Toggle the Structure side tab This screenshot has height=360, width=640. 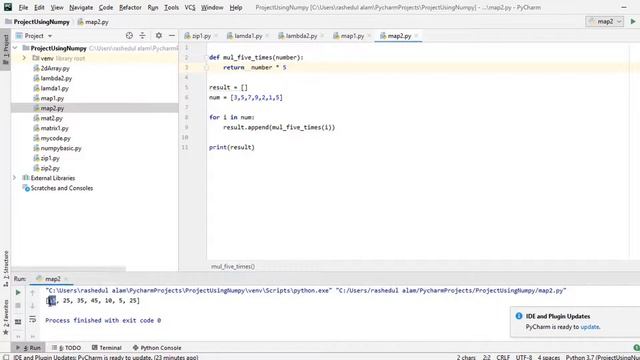pyautogui.click(x=6, y=268)
